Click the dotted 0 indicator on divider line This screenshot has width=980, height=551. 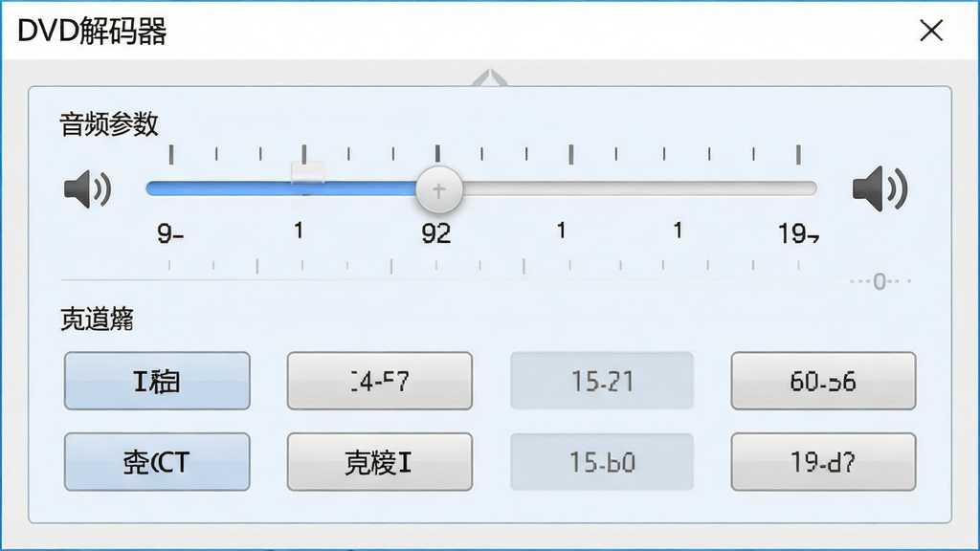pyautogui.click(x=880, y=282)
